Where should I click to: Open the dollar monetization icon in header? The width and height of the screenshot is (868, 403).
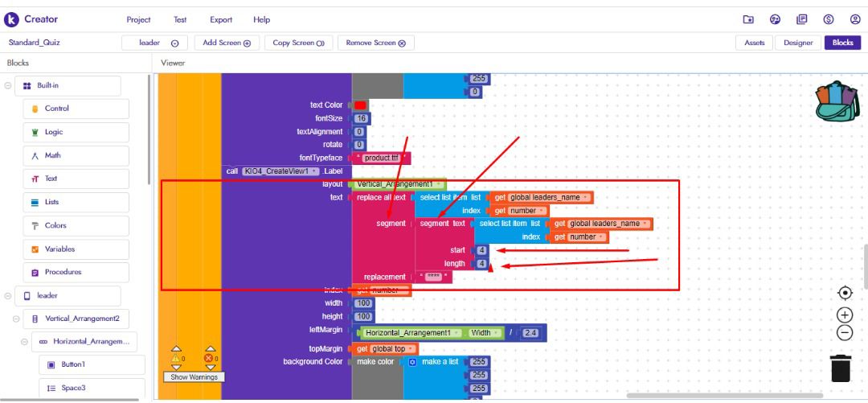(x=829, y=19)
